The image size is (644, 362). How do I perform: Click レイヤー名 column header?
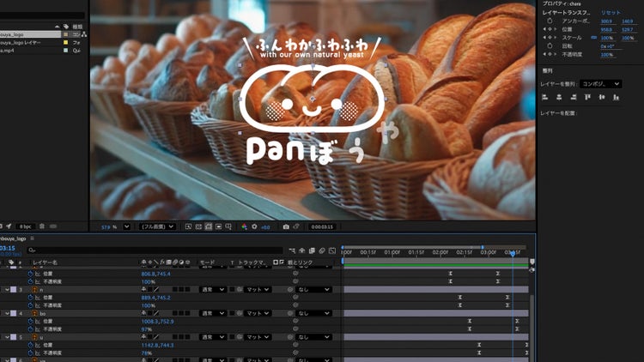[45, 262]
